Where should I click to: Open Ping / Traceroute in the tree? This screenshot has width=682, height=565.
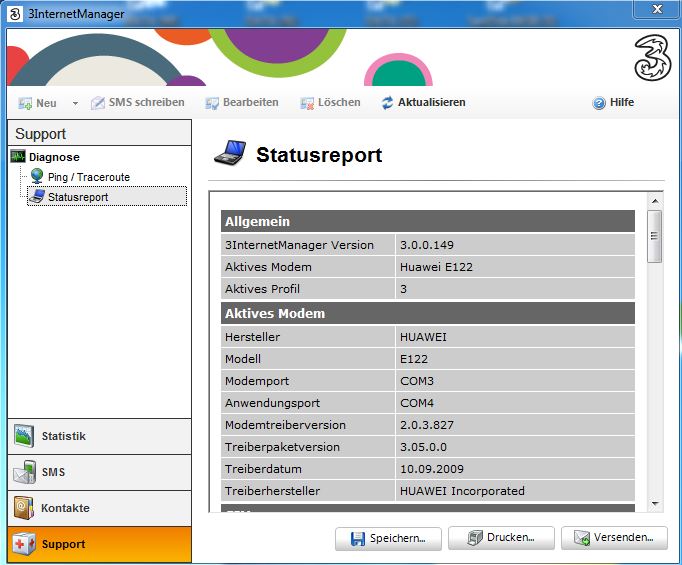[x=89, y=177]
